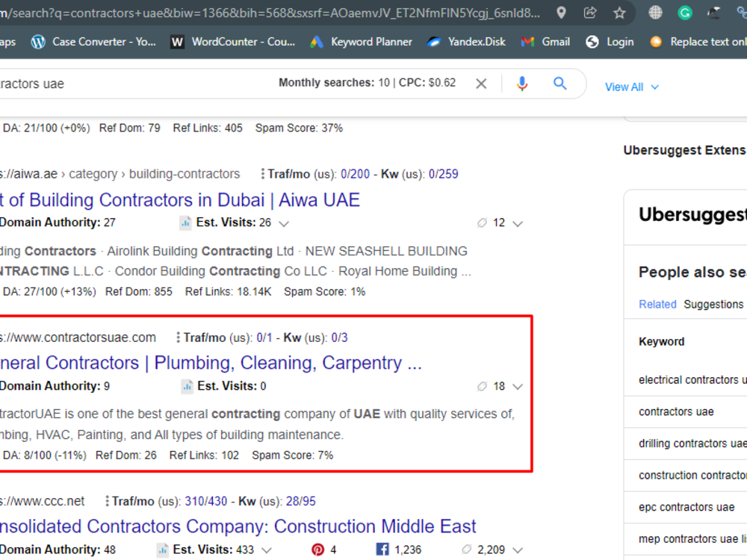Click the backlink icon beside 12

[482, 223]
